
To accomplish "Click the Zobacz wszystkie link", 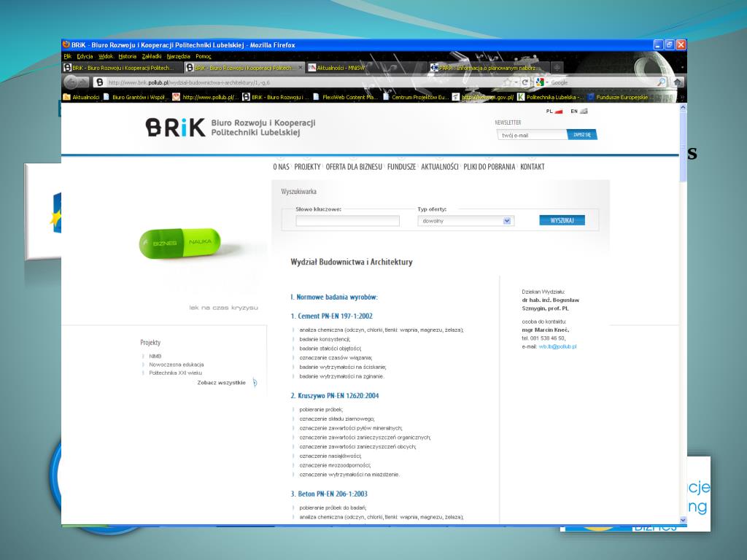I will tap(222, 382).
